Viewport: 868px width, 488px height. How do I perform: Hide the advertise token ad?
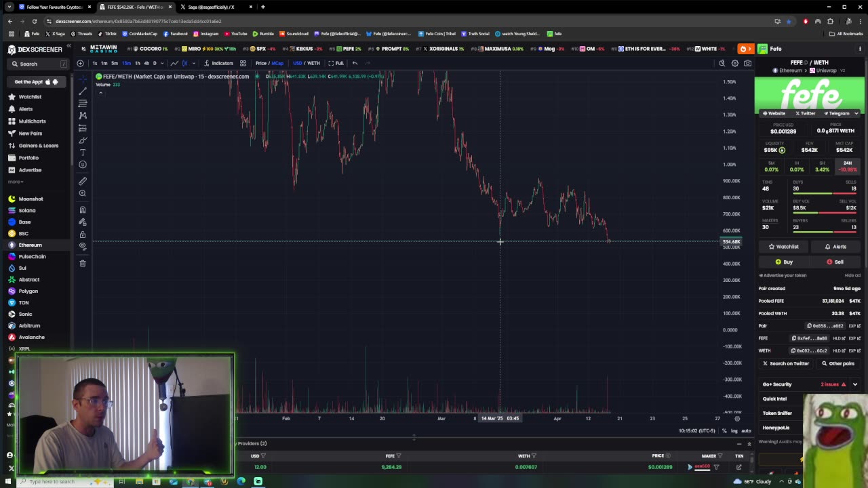852,275
